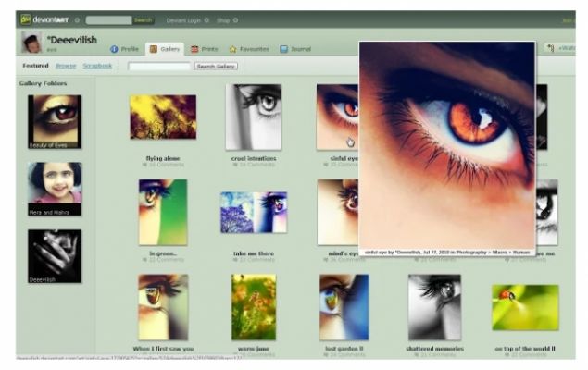Click the Prints shop icon
Viewport: 588px width, 370px height.
click(195, 49)
